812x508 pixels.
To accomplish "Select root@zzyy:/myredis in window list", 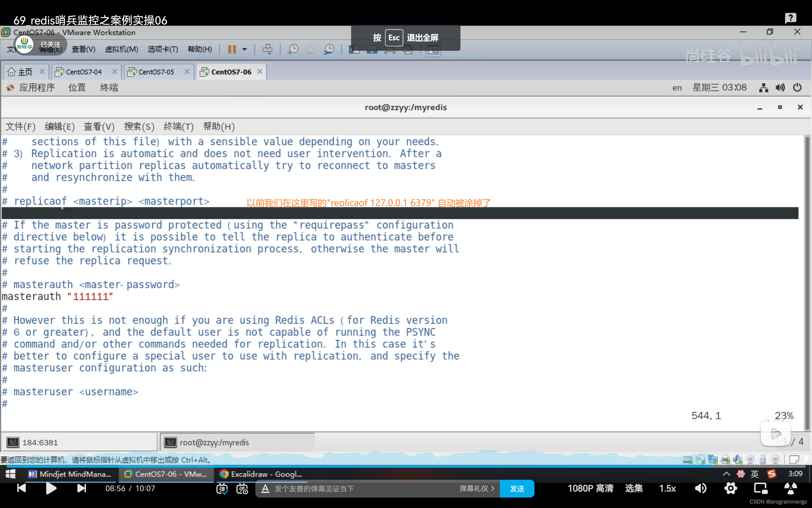I will click(x=238, y=443).
